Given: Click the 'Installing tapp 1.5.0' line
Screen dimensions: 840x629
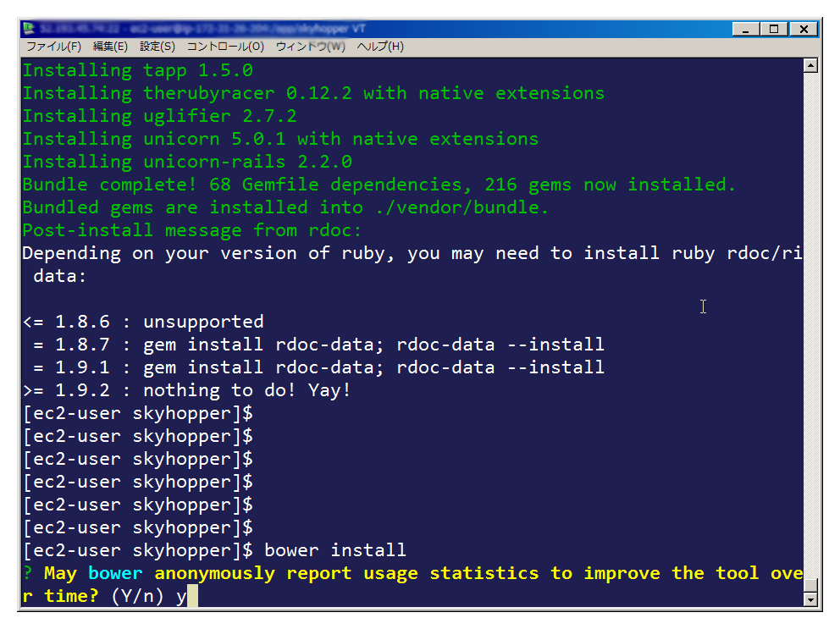Looking at the screenshot, I should [x=138, y=70].
